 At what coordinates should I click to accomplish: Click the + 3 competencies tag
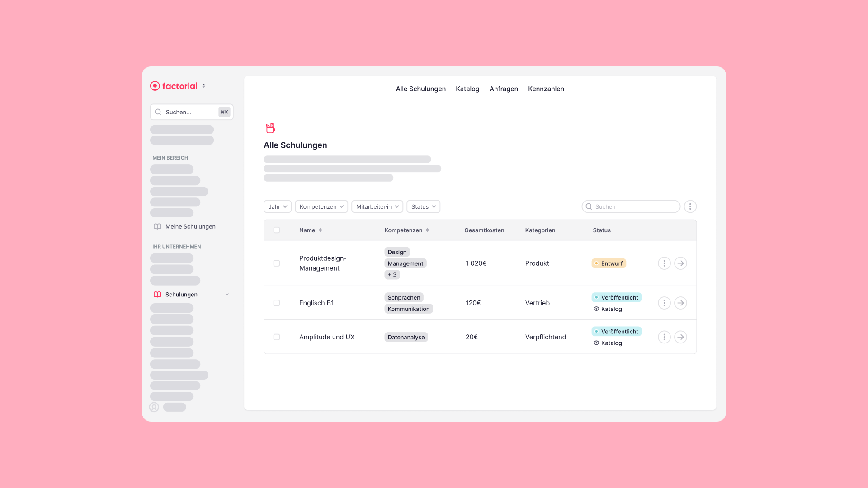point(392,275)
